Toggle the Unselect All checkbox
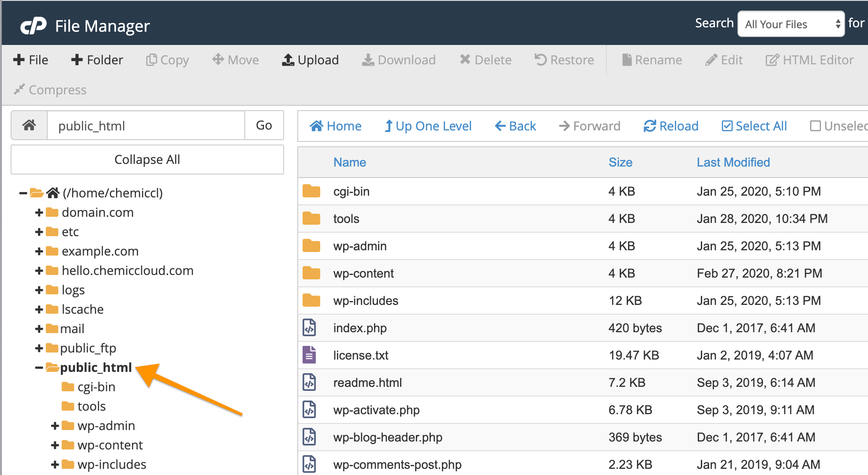 pos(816,126)
